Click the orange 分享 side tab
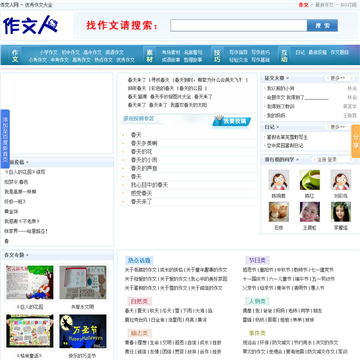Image resolution: width=360 pixels, height=360 pixels. point(356,141)
